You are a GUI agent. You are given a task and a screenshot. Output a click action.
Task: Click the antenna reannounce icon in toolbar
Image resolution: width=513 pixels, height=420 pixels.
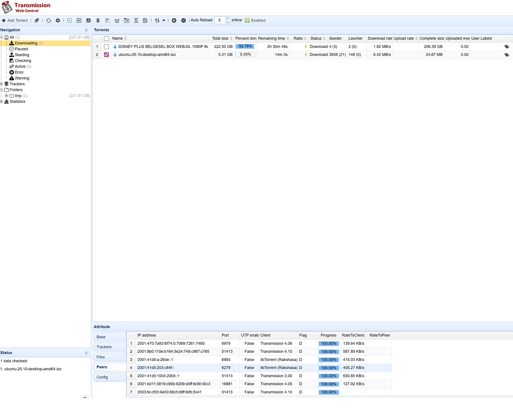coord(117,20)
